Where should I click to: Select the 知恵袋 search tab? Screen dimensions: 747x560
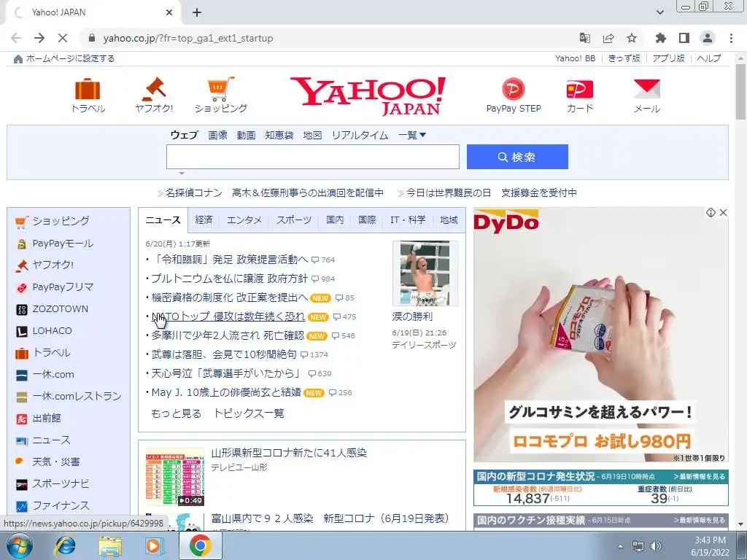[279, 135]
